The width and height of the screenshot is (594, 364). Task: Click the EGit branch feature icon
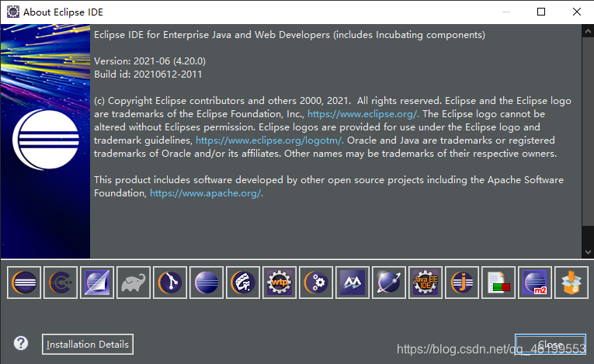[170, 283]
